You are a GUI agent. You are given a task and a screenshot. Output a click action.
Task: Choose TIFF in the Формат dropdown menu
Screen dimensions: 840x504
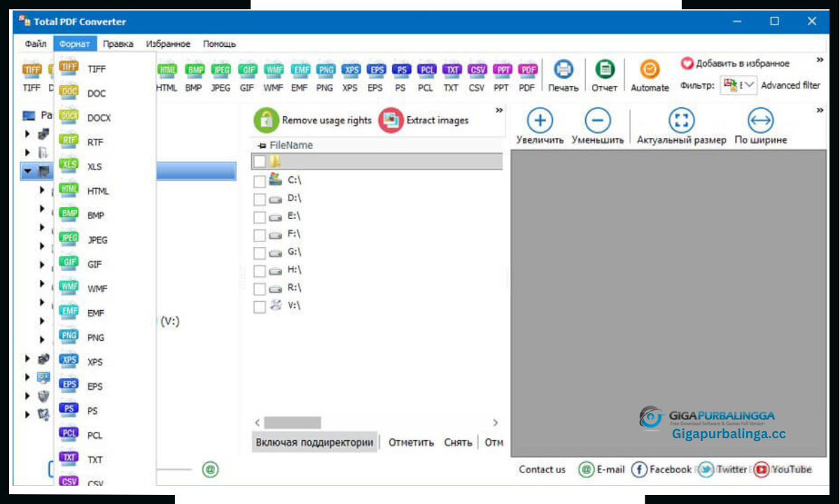point(105,69)
